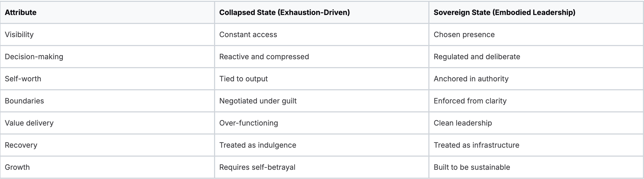Click the Negotiated under guilt cell
644x179 pixels.
click(258, 101)
